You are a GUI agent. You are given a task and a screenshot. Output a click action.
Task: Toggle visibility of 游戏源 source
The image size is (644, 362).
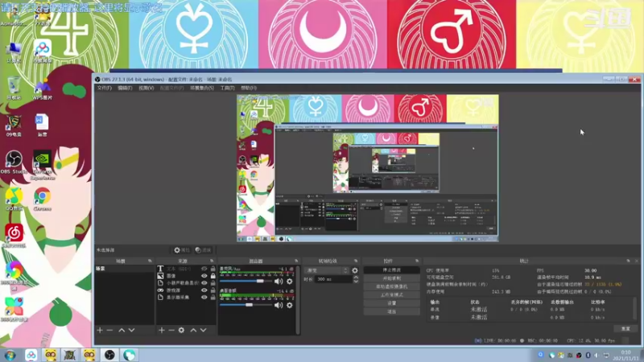pos(204,290)
